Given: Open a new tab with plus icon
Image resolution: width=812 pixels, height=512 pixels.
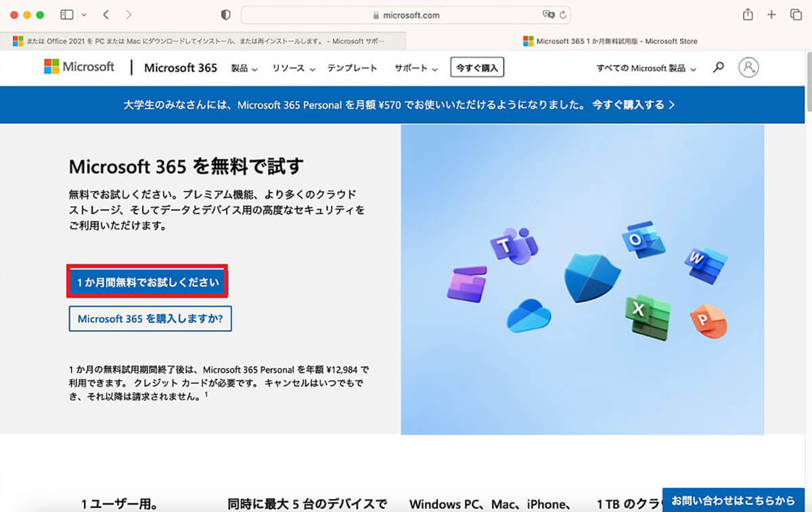Looking at the screenshot, I should pos(771,14).
